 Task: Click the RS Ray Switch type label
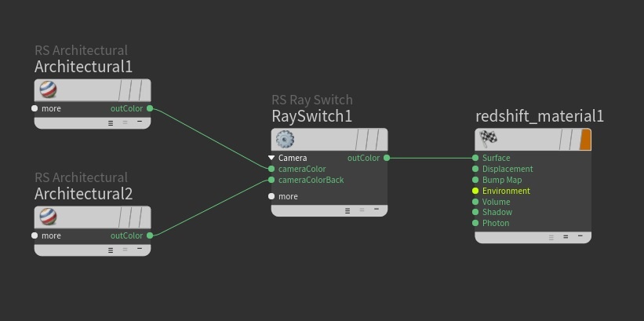pyautogui.click(x=311, y=100)
